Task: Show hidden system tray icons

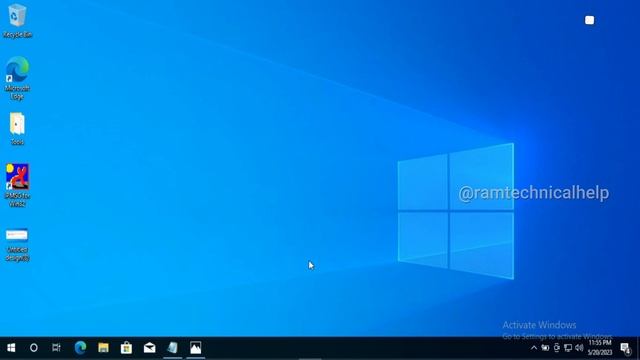Action: (x=534, y=348)
